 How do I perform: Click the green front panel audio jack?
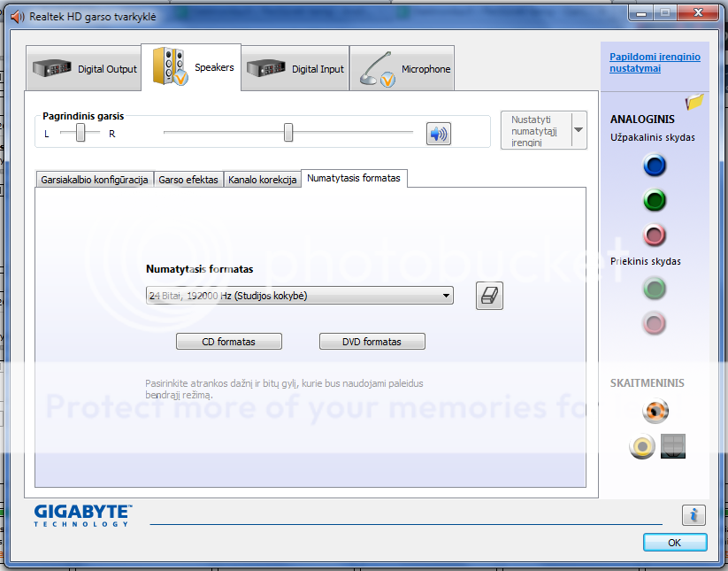click(x=654, y=289)
